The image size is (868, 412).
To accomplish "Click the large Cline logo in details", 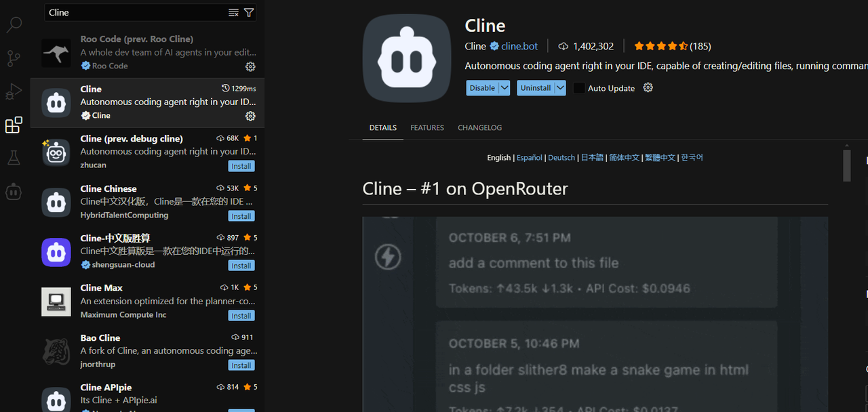I will click(x=407, y=58).
